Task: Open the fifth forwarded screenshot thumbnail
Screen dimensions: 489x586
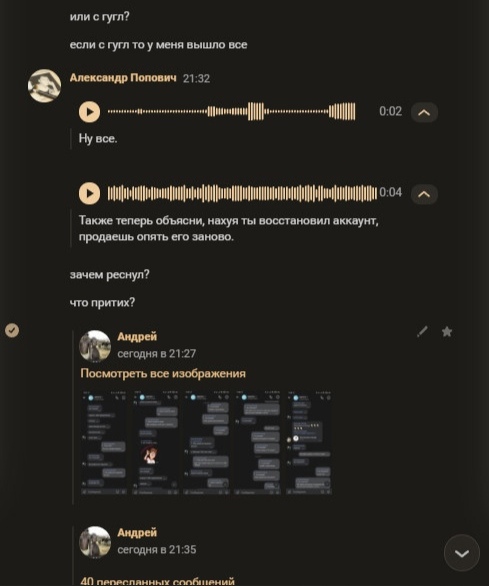Action: click(x=309, y=443)
